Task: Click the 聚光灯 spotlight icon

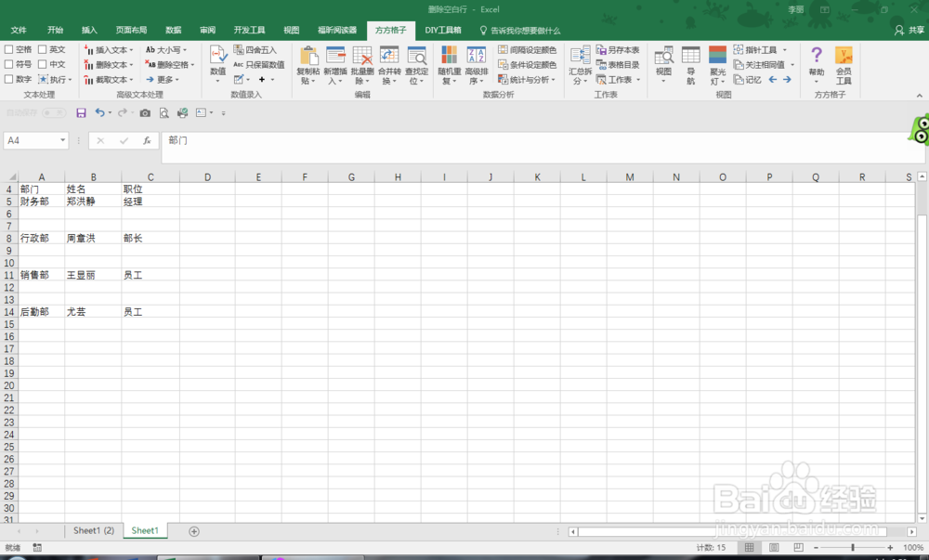Action: coord(717,55)
